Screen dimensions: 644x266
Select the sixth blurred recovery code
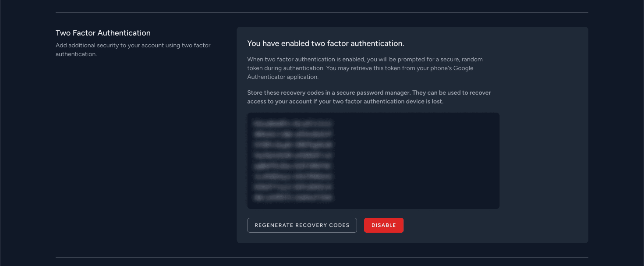(x=292, y=177)
